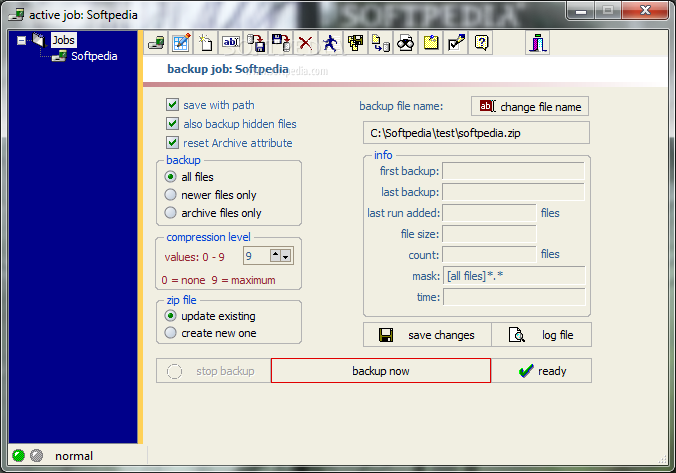676x473 pixels.
Task: Click the multiple floppy disks toolbar icon
Action: 356,43
